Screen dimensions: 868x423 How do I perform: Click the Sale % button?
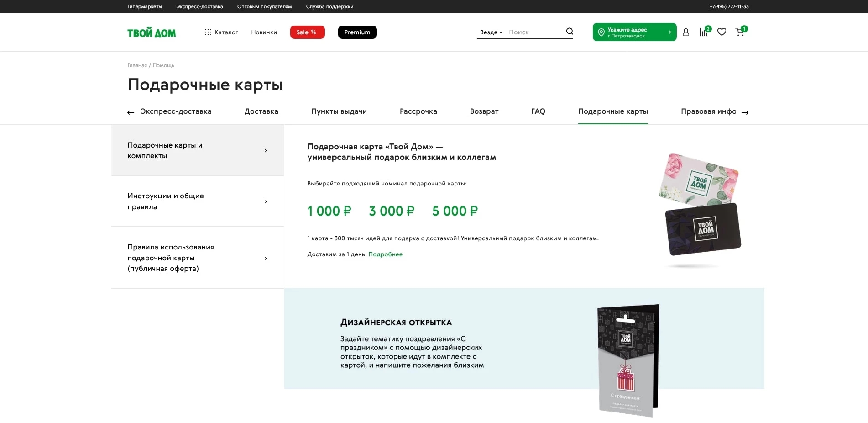[307, 32]
